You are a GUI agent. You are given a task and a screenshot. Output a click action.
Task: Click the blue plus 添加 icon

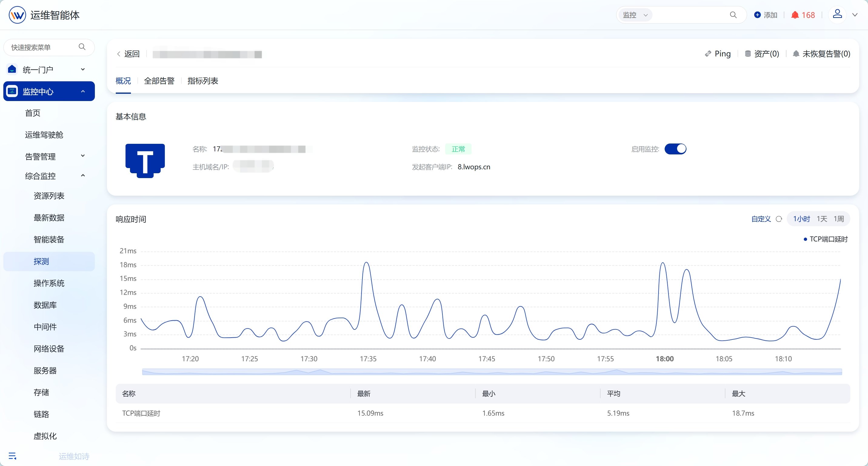pos(757,15)
